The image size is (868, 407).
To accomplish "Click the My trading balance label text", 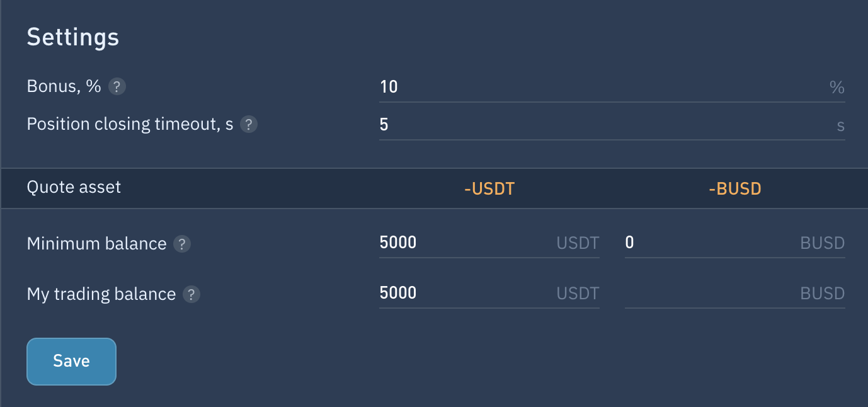I will (101, 294).
